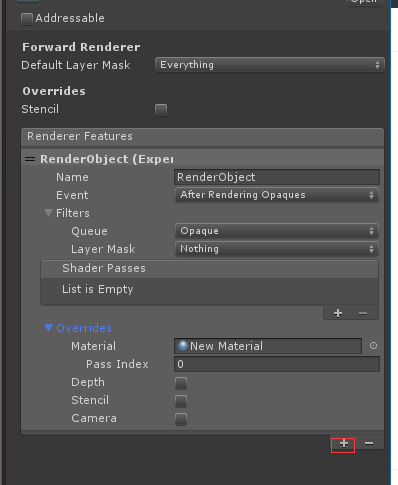This screenshot has width=398, height=485.
Task: Open the Event dropdown After Rendering Opaques
Action: tap(277, 195)
